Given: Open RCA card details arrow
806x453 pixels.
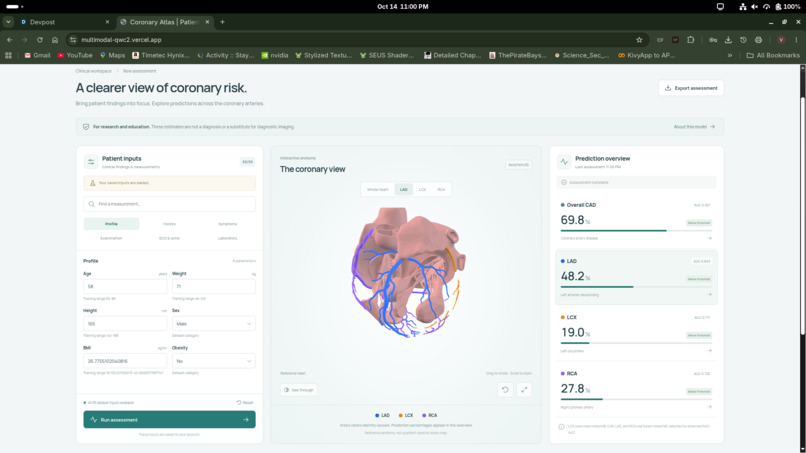Looking at the screenshot, I should (x=709, y=407).
